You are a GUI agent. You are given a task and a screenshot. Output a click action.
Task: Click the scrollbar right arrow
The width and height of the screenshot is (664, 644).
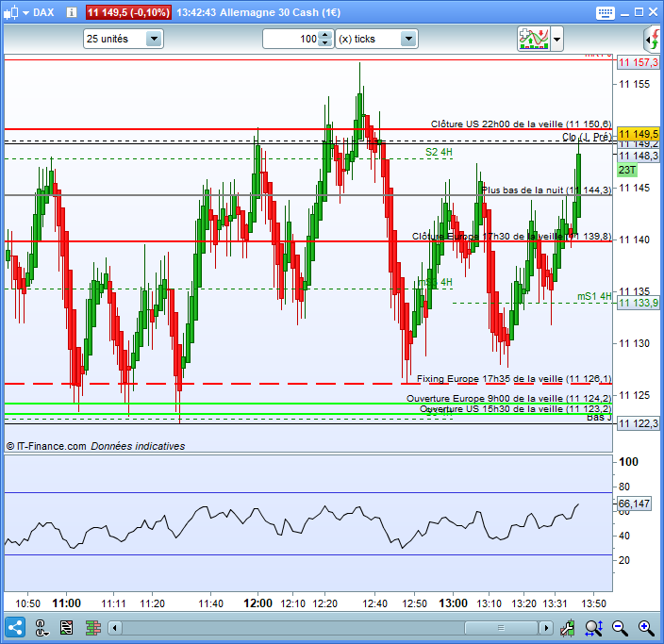546,627
